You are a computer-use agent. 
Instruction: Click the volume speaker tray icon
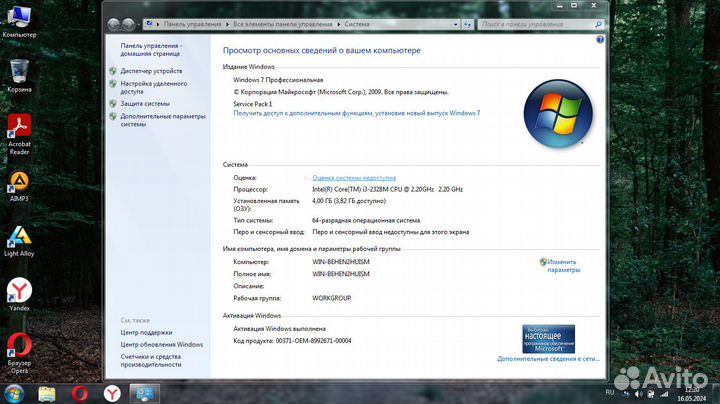point(638,394)
